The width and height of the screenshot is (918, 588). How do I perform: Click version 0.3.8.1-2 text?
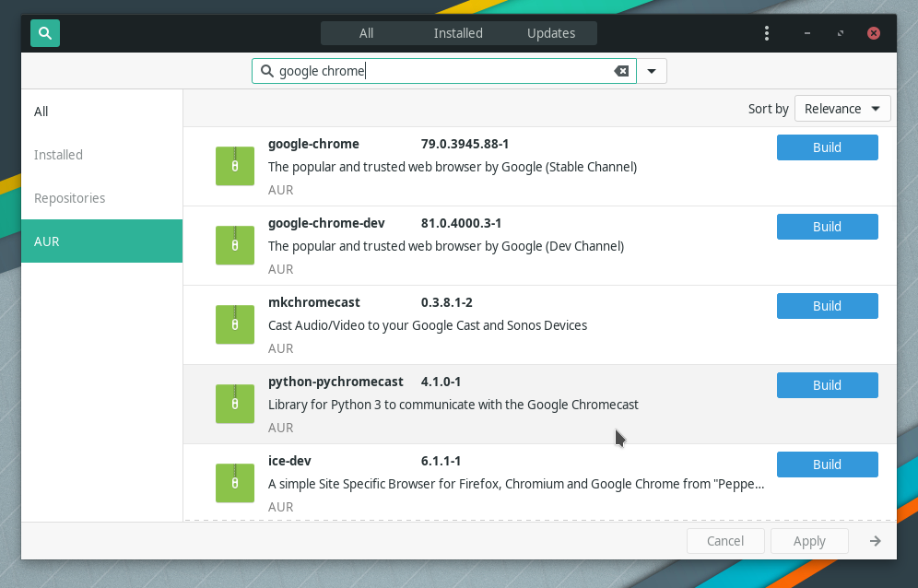(447, 302)
